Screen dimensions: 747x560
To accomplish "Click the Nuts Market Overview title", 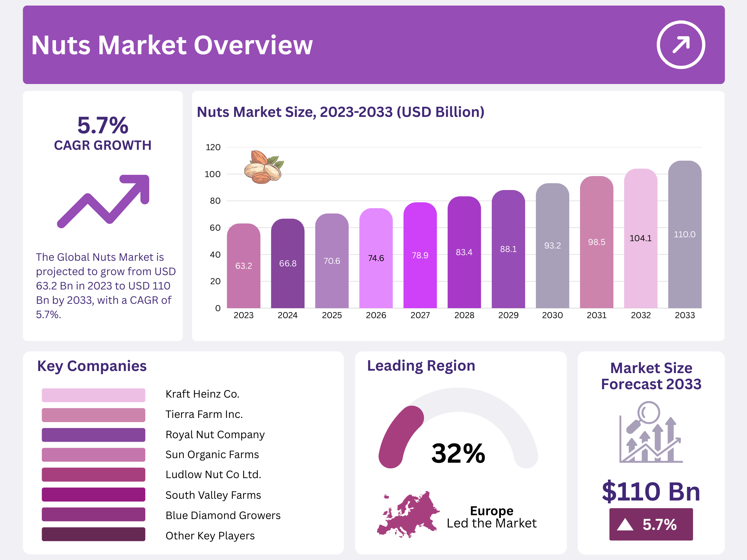I will [x=172, y=45].
